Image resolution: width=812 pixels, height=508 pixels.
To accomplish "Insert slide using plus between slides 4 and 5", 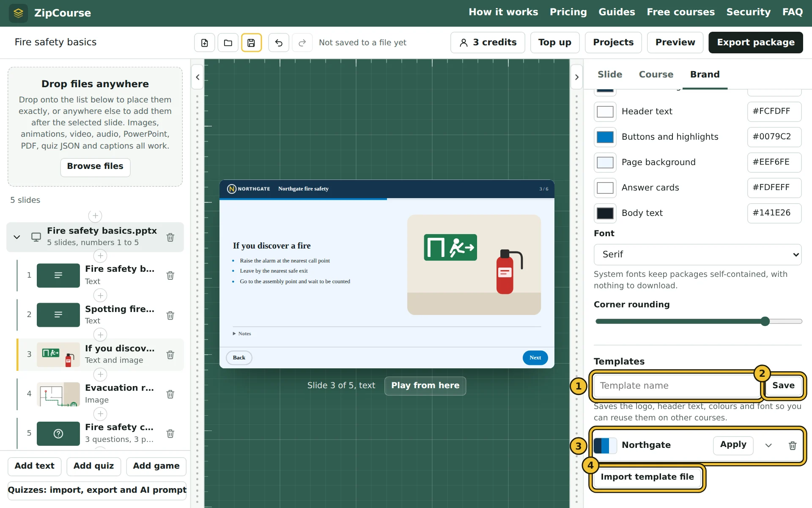I will point(100,414).
